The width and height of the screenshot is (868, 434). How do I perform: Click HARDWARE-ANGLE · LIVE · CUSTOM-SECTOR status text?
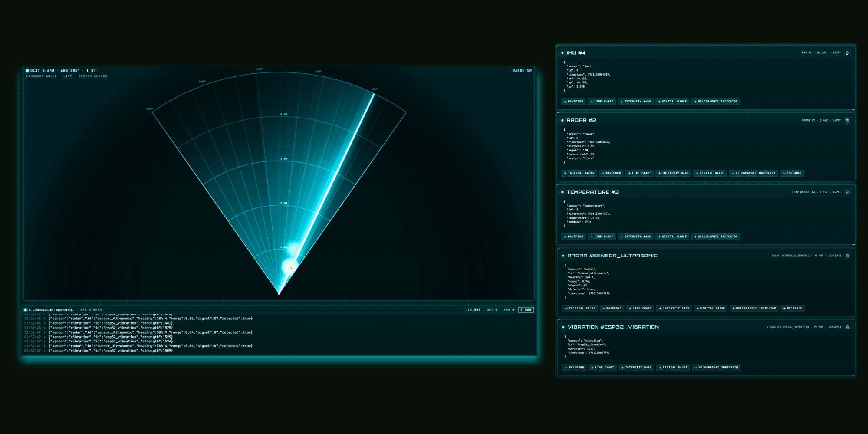66,76
